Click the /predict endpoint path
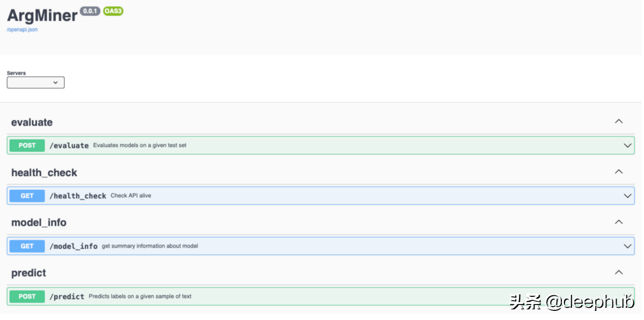This screenshot has width=644, height=320. click(67, 296)
